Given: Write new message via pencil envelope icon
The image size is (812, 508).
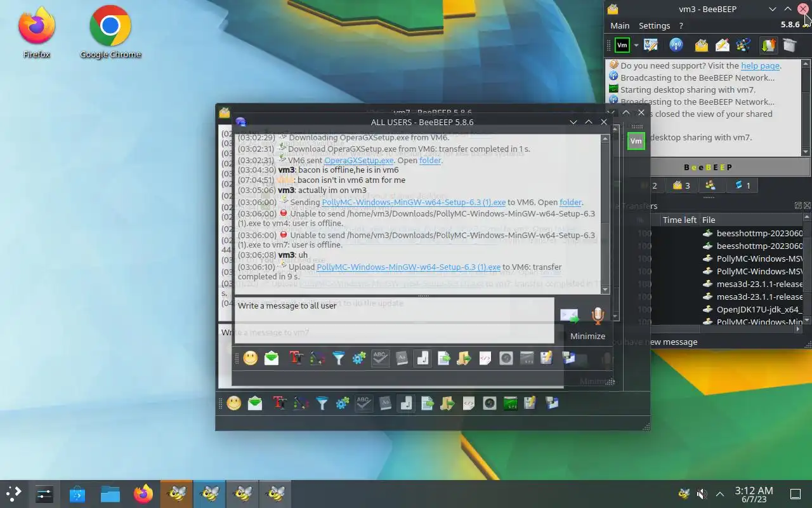Looking at the screenshot, I should click(x=722, y=45).
